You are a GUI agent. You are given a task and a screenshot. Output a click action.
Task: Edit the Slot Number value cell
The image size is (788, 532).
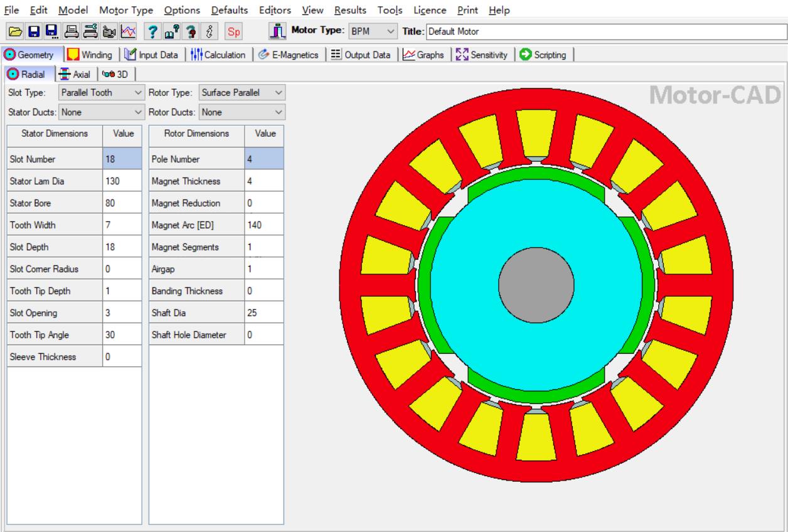[122, 159]
